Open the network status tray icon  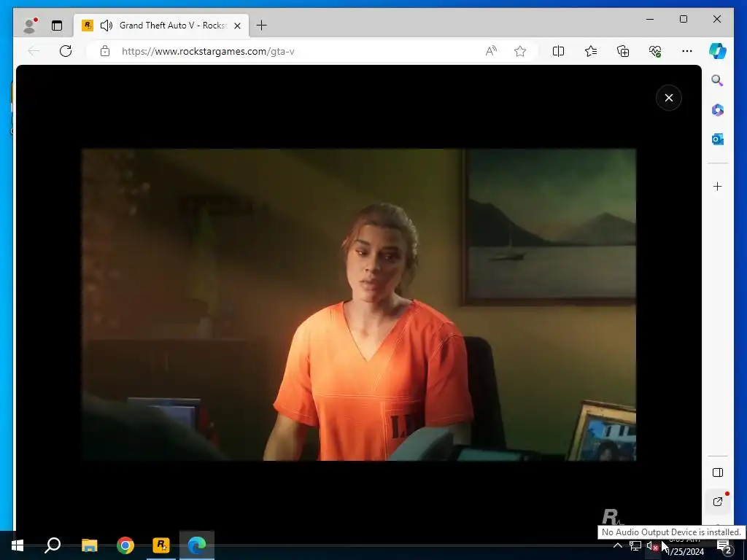(x=635, y=545)
